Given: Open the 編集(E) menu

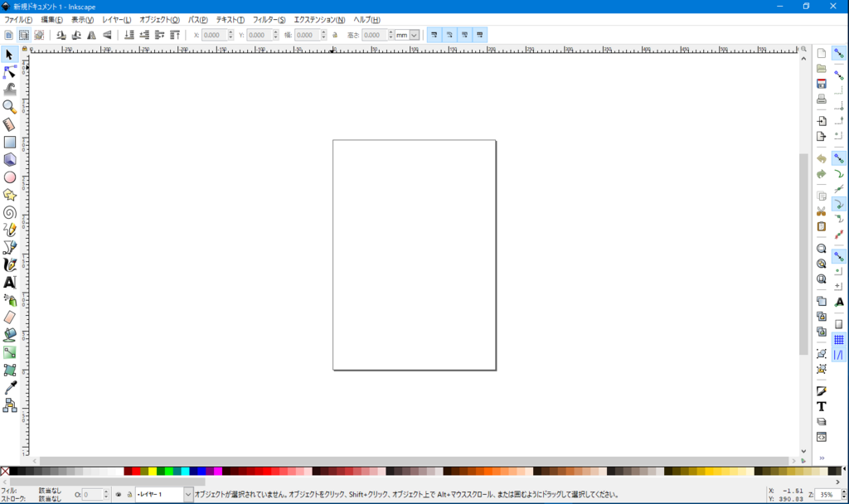Looking at the screenshot, I should point(52,20).
